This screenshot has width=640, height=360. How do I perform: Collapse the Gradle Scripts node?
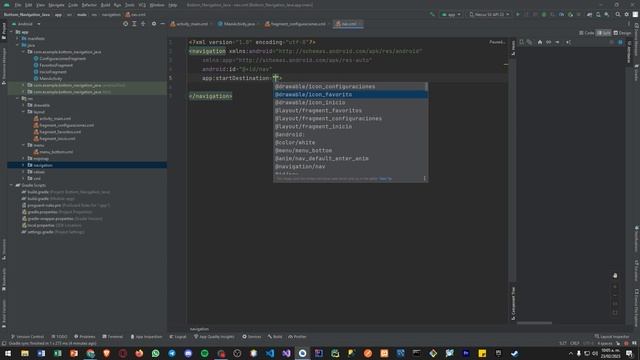point(11,185)
